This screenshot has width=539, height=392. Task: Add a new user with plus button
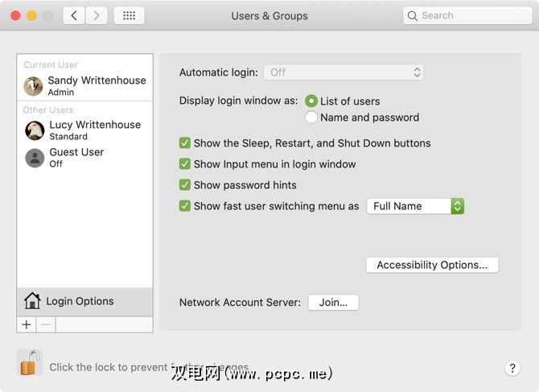click(27, 324)
